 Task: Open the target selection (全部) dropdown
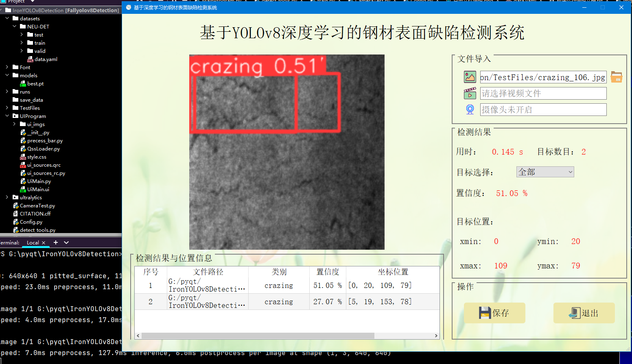click(545, 172)
